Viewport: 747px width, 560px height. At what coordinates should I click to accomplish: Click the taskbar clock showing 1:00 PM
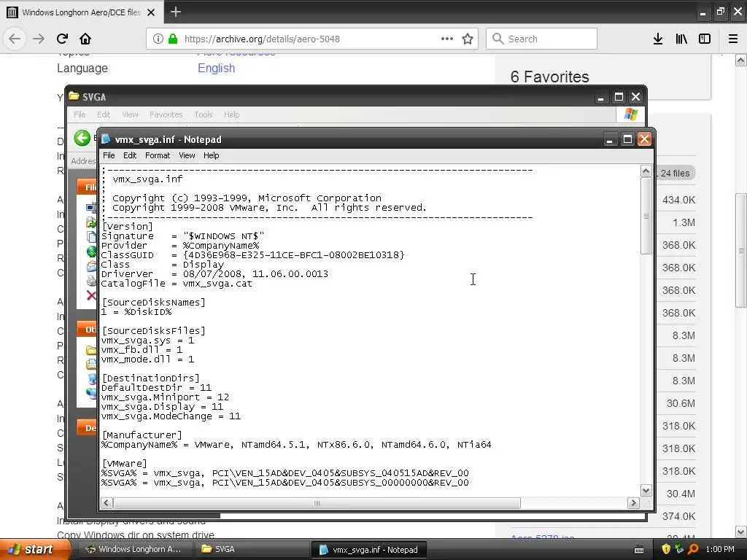tap(720, 549)
